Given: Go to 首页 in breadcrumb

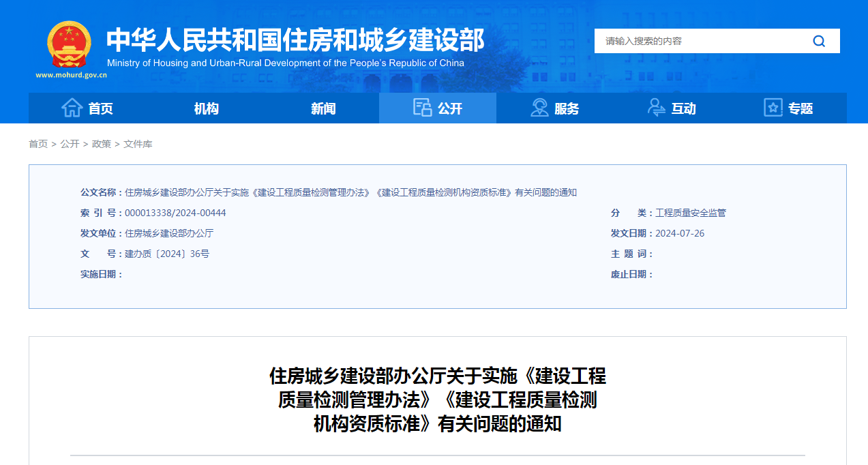Looking at the screenshot, I should (x=38, y=144).
